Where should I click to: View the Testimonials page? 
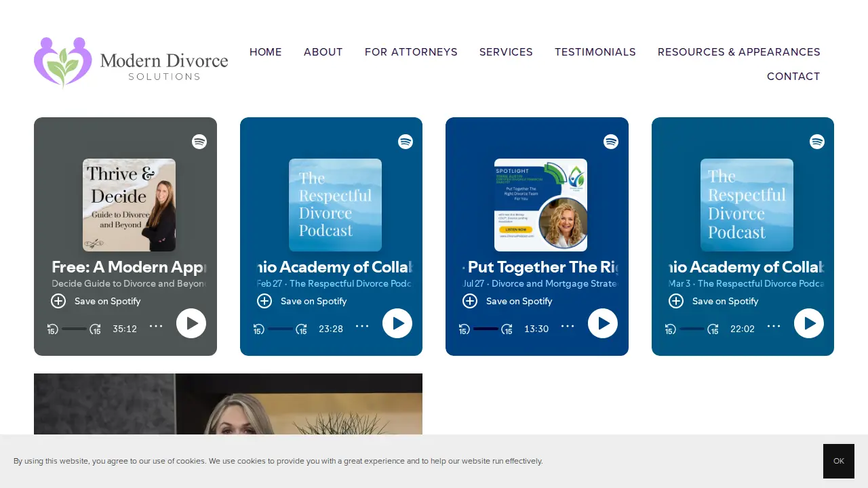(x=595, y=52)
